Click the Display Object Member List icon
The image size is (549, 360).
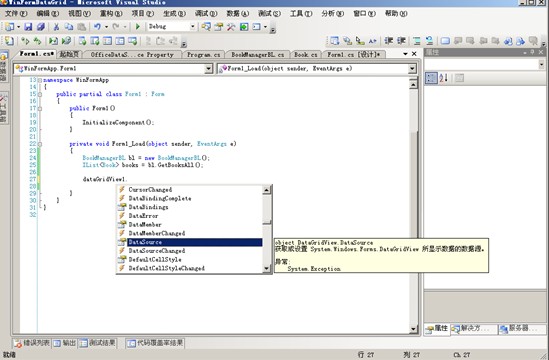334,41
